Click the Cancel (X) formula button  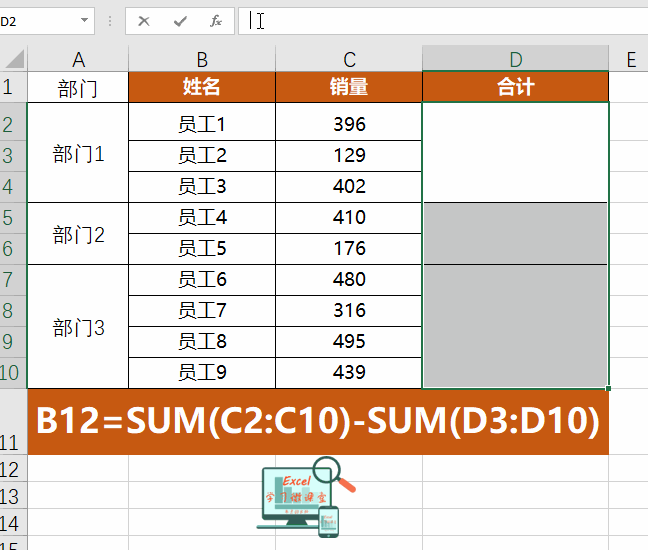[x=144, y=21]
